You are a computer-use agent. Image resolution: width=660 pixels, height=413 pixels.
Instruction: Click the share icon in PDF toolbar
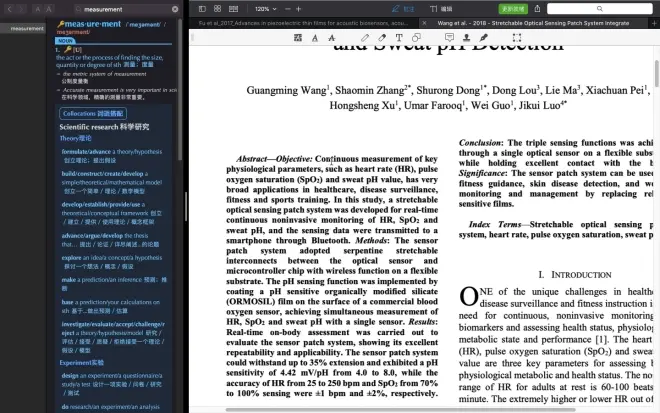click(538, 9)
